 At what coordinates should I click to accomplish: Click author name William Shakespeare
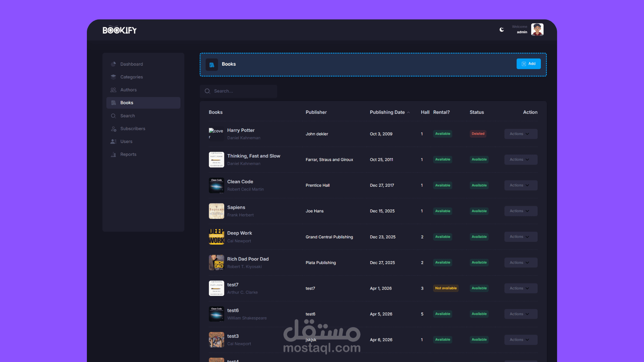point(247,318)
